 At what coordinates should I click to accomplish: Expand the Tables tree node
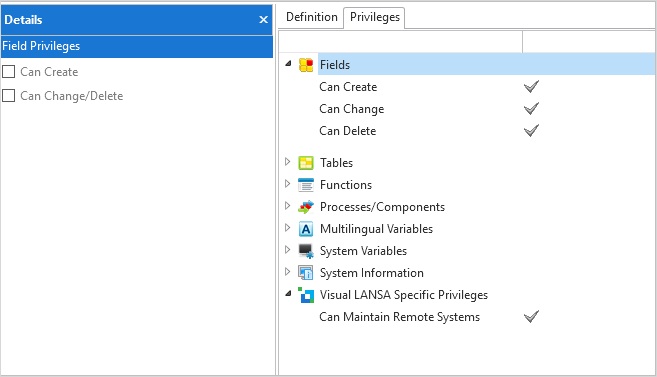[287, 162]
